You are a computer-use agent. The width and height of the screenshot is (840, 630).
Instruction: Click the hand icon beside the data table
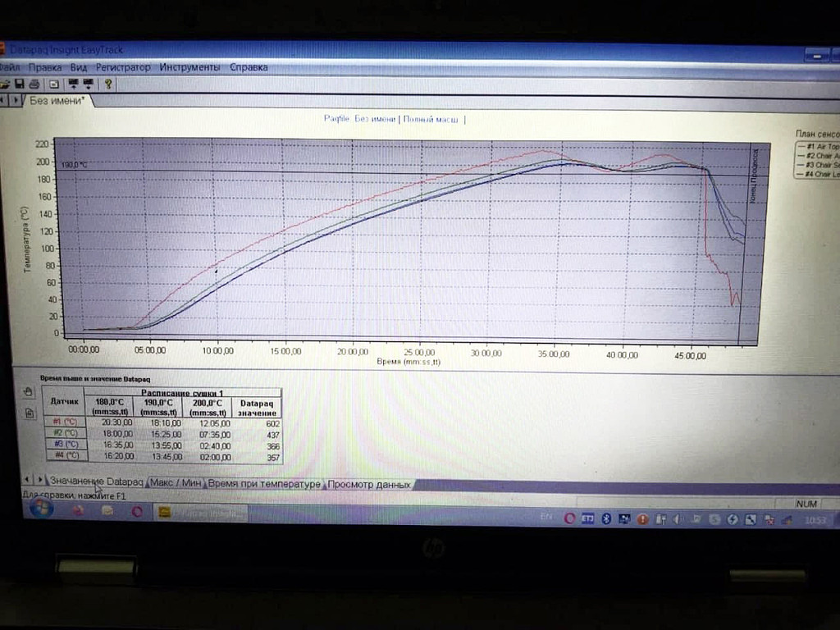[x=29, y=393]
